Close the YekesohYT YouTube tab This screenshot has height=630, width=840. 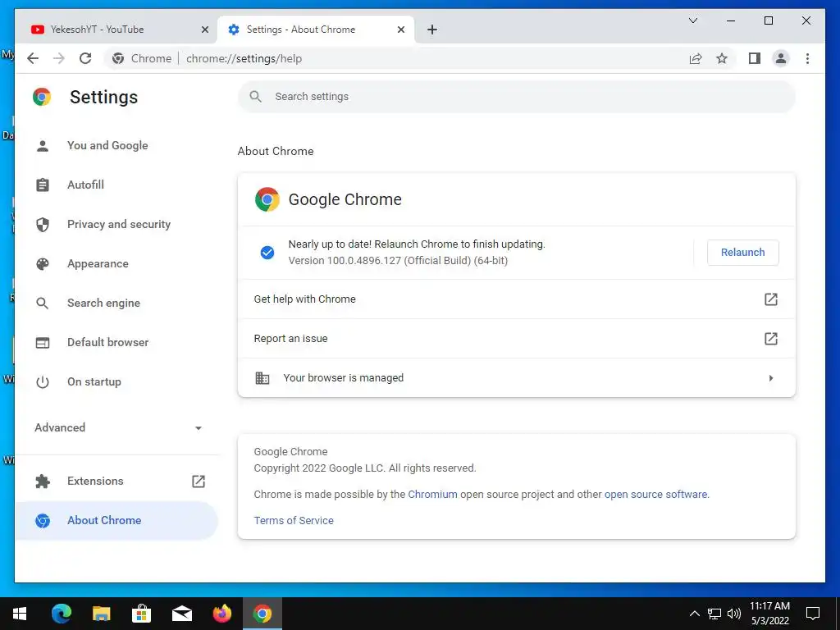[204, 30]
